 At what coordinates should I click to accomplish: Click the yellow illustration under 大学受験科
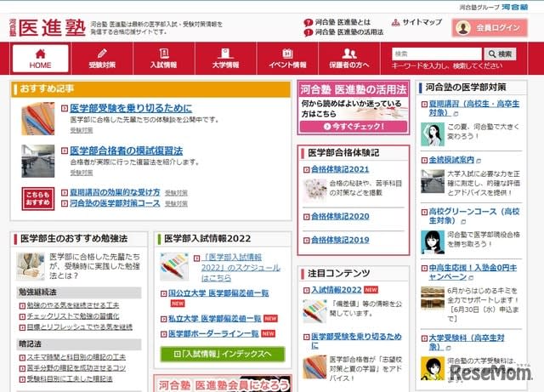[433, 368]
